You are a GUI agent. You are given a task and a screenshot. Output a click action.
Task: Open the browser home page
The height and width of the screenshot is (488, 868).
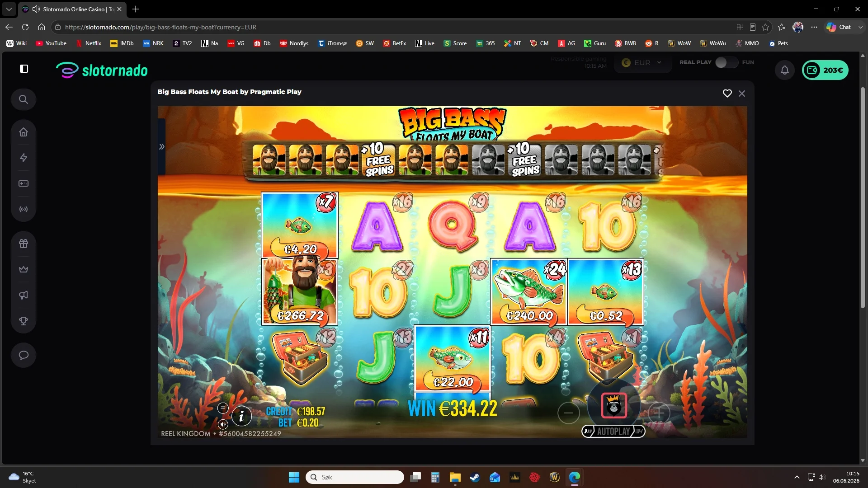[42, 27]
